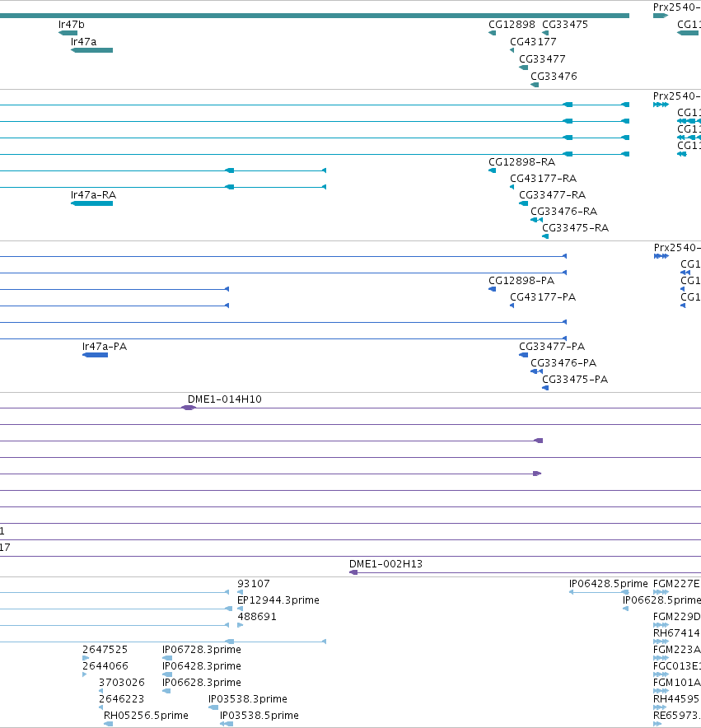Image resolution: width=701 pixels, height=728 pixels.
Task: Open the FGM229D feature
Action: (661, 625)
